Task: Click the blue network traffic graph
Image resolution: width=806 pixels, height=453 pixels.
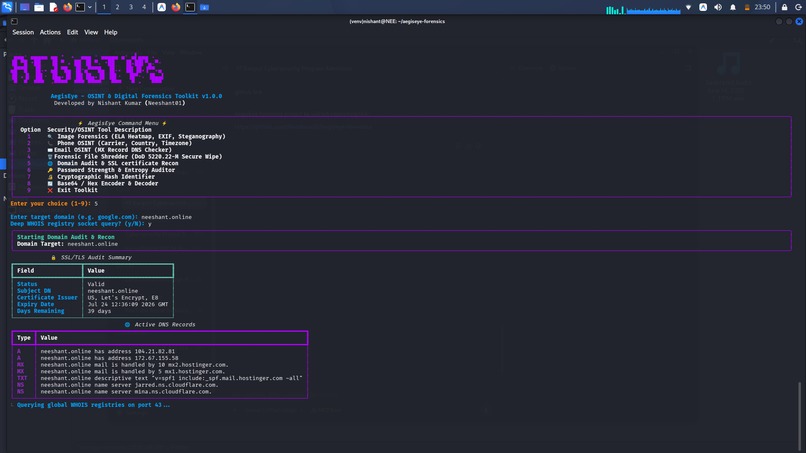Action: (x=653, y=9)
